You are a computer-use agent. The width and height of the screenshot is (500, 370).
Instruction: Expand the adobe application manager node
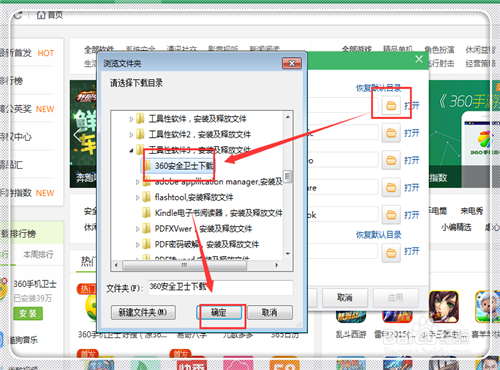click(x=137, y=182)
